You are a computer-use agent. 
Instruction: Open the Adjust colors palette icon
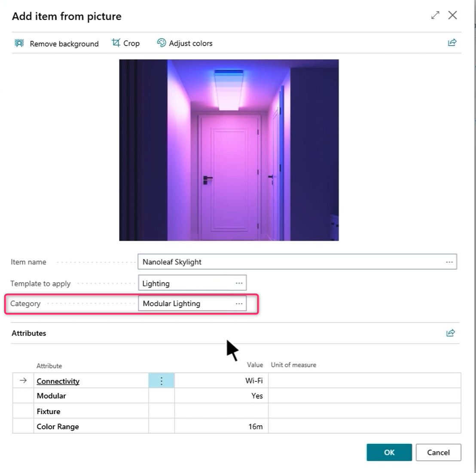click(x=161, y=43)
